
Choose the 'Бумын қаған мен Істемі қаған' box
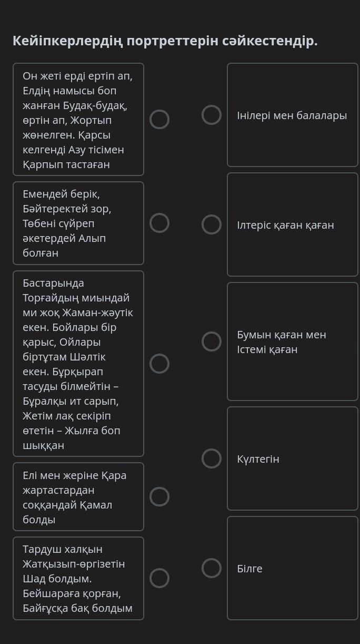pos(293,341)
